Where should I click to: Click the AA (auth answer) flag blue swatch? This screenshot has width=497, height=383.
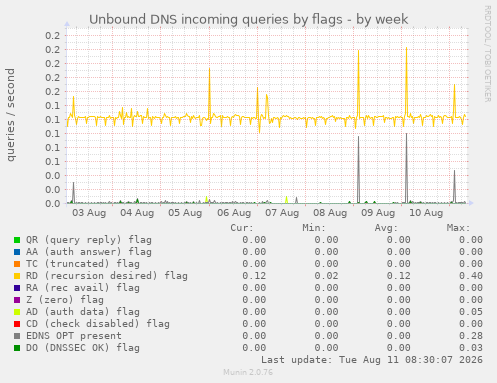coord(17,252)
